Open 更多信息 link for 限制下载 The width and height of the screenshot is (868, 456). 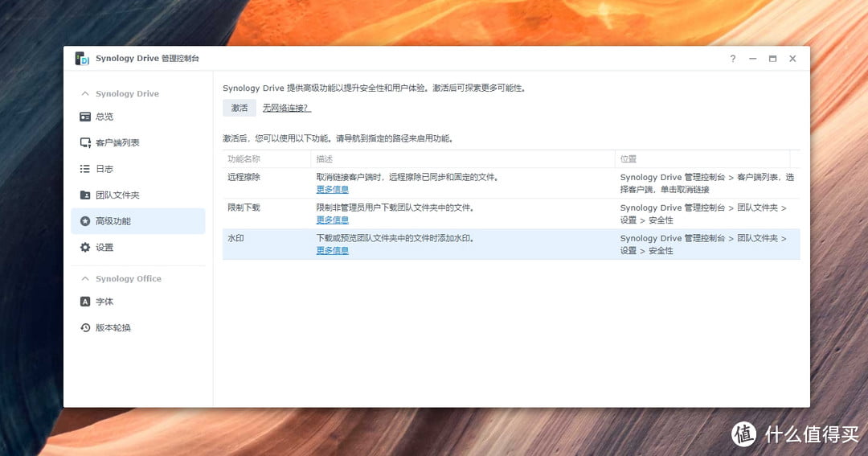[332, 220]
